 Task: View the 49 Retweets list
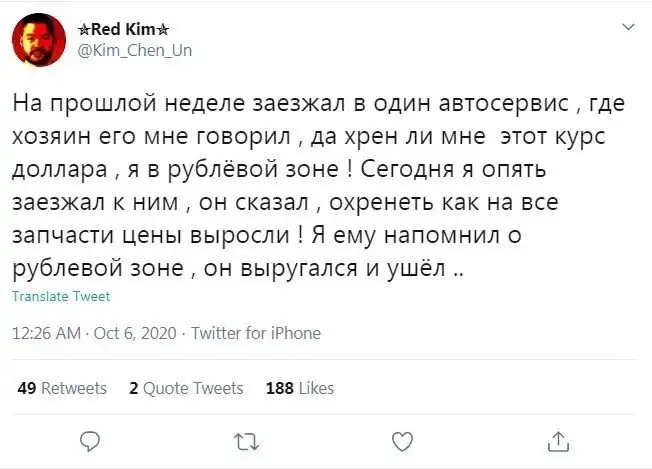62,388
